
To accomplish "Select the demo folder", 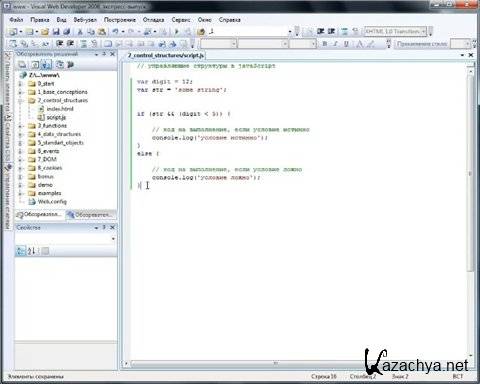I will coord(45,185).
